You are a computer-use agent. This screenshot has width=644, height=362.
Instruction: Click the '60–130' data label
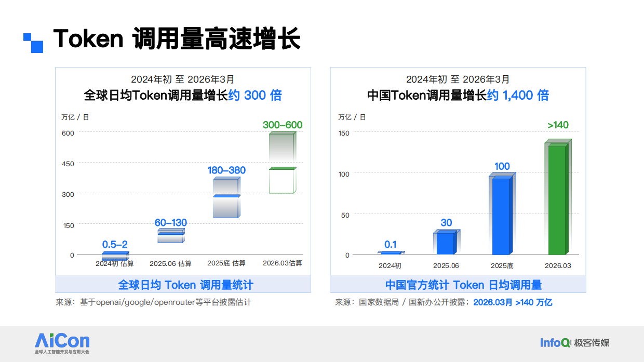(x=171, y=223)
